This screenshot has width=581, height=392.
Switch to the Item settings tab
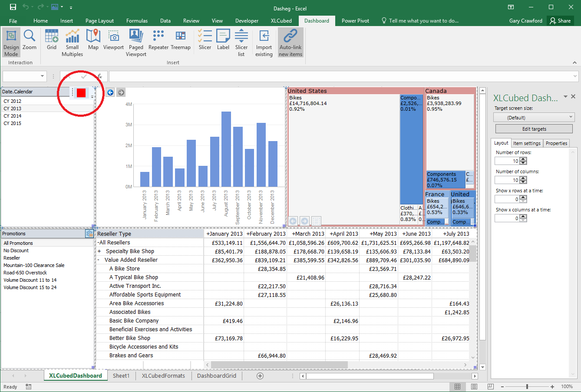coord(527,143)
